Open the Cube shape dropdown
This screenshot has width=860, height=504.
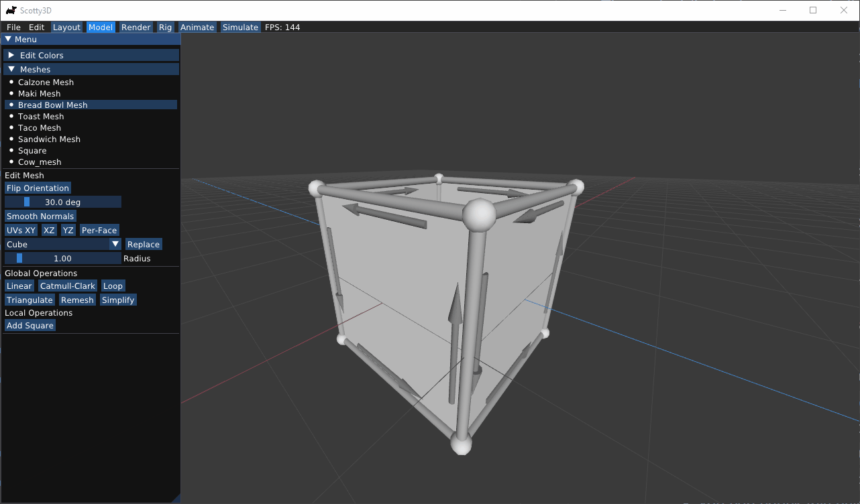pyautogui.click(x=63, y=245)
